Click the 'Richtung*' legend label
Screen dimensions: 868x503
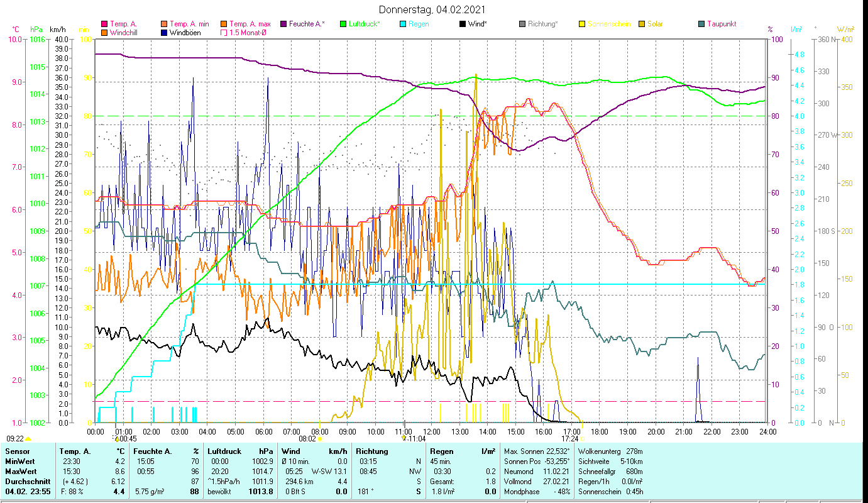pyautogui.click(x=542, y=24)
